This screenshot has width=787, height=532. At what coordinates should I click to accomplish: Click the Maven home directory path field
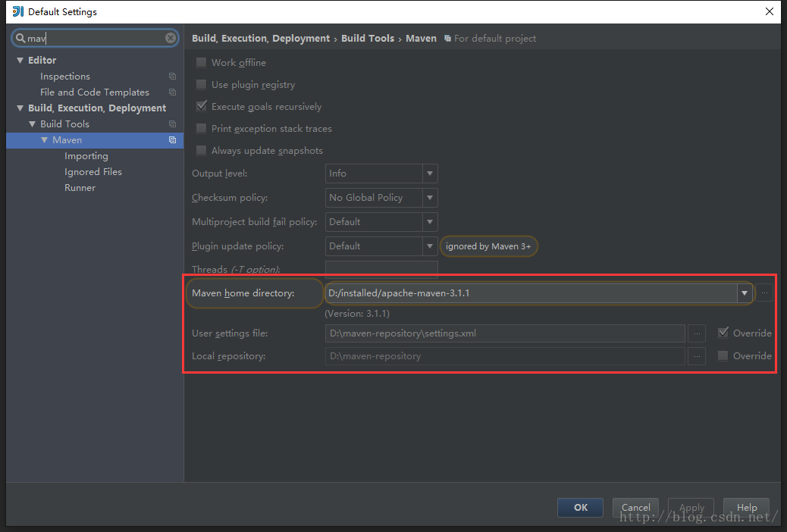tap(531, 293)
